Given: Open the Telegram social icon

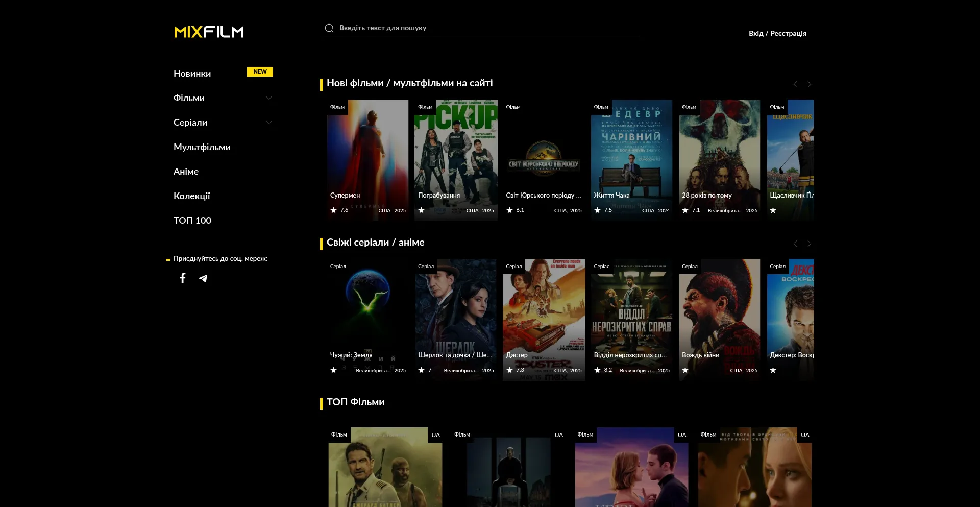Looking at the screenshot, I should point(203,278).
